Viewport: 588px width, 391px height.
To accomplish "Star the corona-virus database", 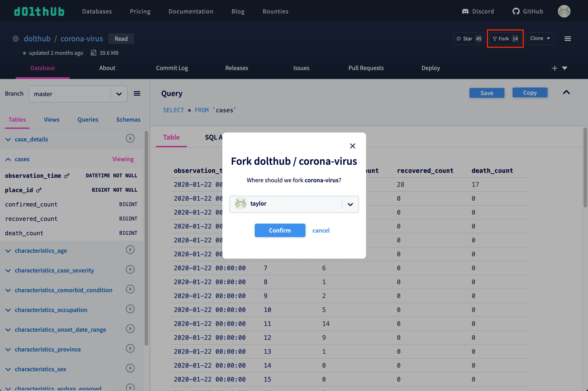I will point(469,39).
